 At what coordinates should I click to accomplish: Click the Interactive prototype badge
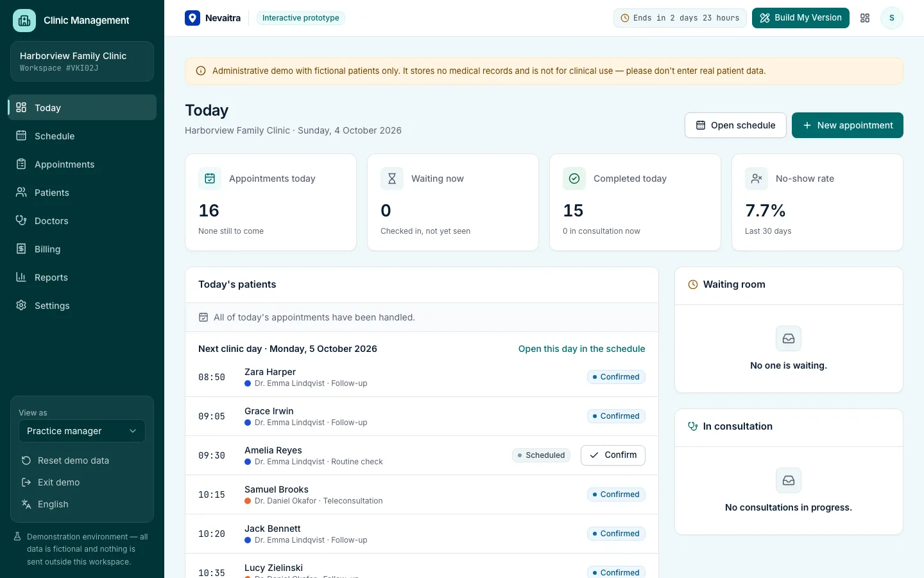(x=301, y=18)
